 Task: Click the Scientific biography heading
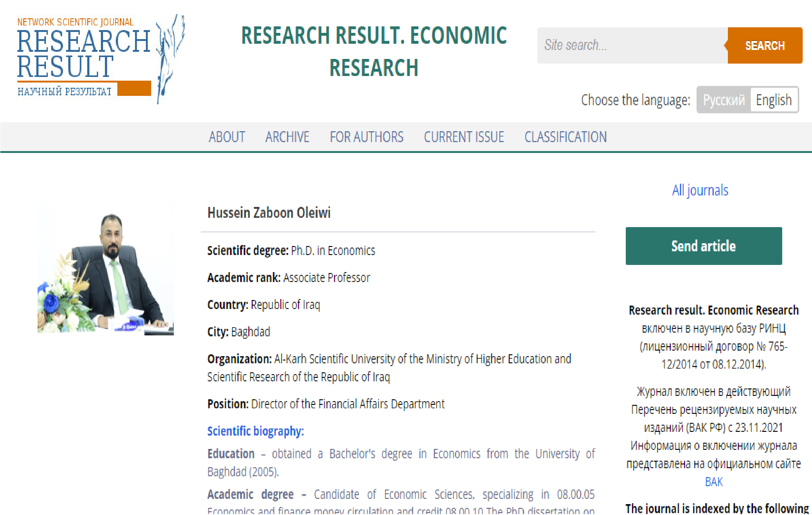coord(255,431)
